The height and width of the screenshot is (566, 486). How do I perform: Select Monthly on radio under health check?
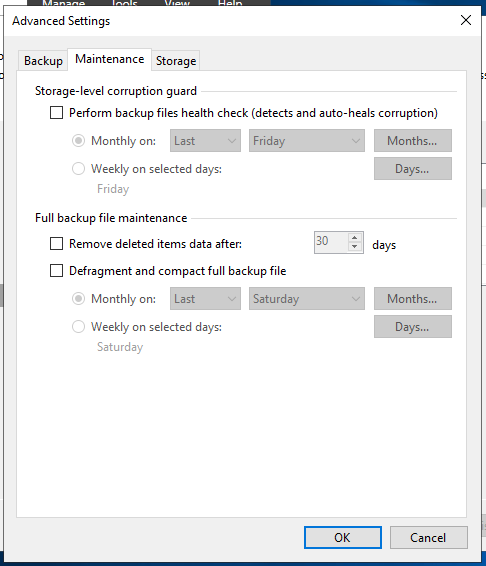pyautogui.click(x=78, y=140)
